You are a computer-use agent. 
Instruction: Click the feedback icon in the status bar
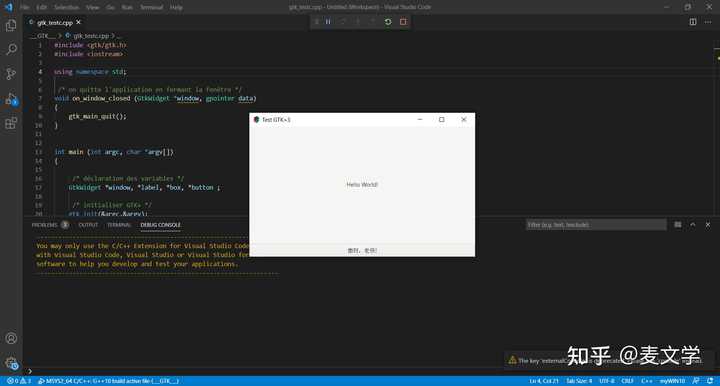[x=696, y=381]
